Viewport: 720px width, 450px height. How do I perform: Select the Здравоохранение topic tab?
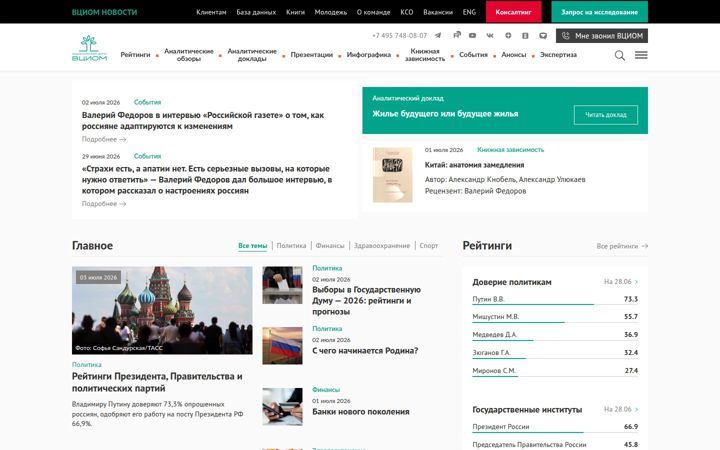coord(382,246)
